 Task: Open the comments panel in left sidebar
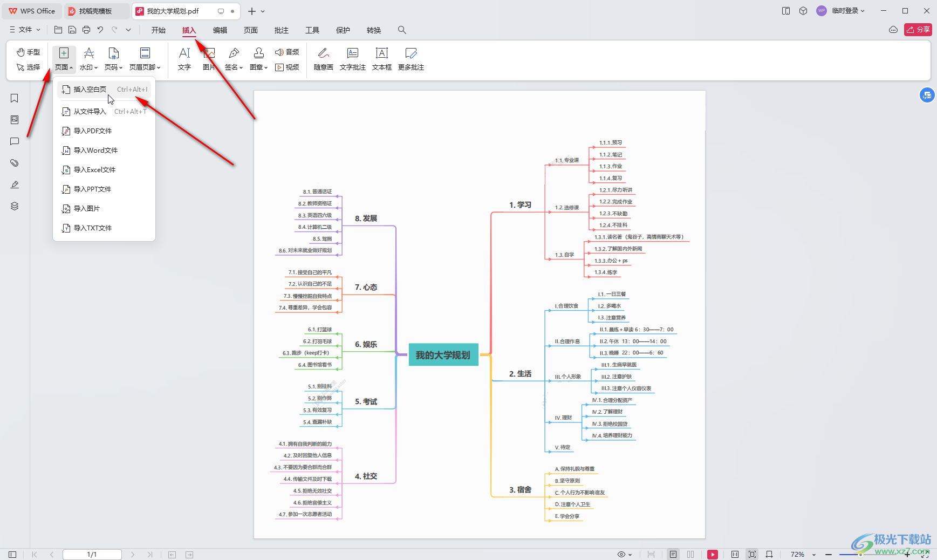(15, 141)
